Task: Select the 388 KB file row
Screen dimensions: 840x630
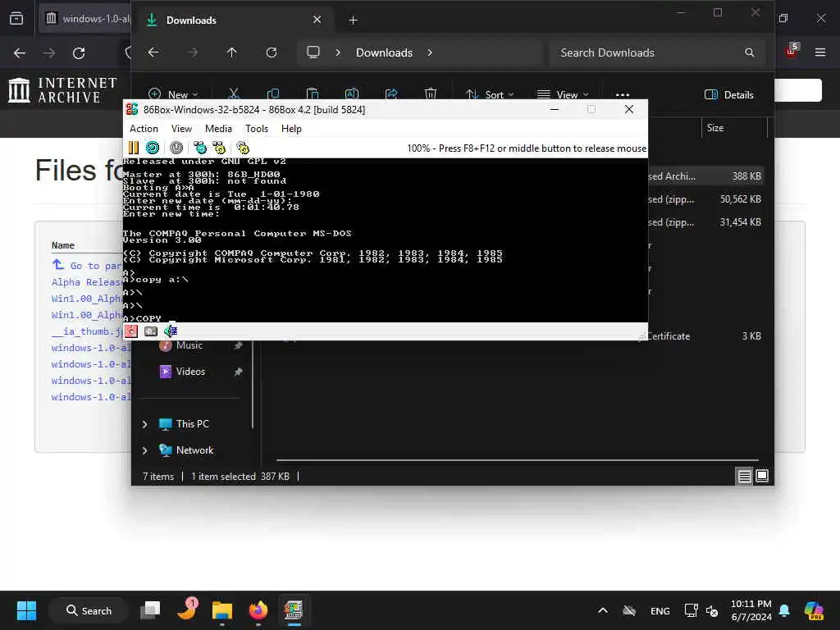Action: [x=705, y=176]
